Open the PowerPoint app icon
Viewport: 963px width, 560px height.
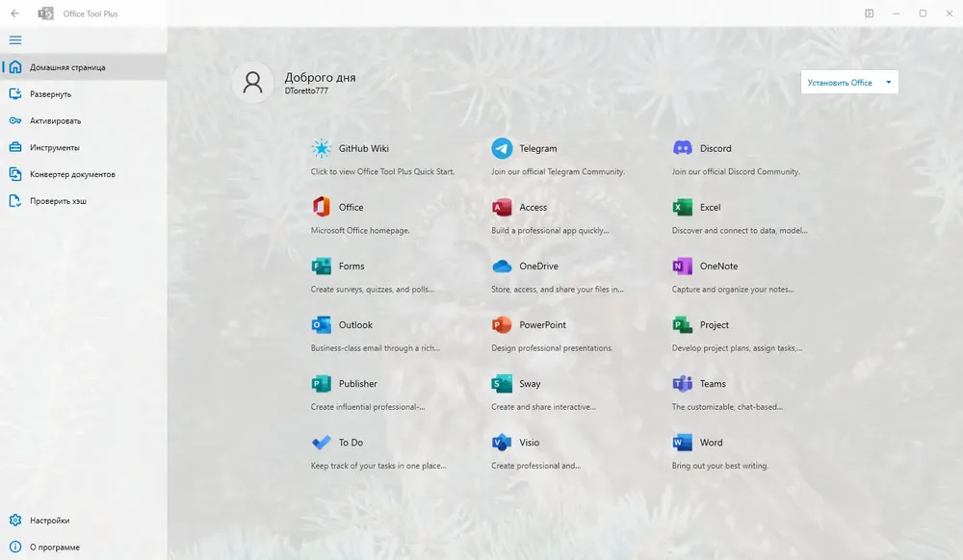(x=502, y=325)
